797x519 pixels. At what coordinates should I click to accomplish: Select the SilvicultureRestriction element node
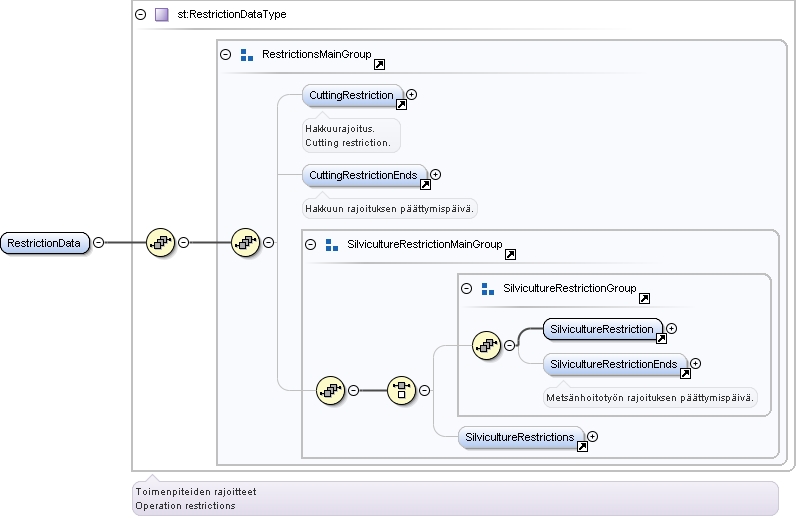(603, 329)
